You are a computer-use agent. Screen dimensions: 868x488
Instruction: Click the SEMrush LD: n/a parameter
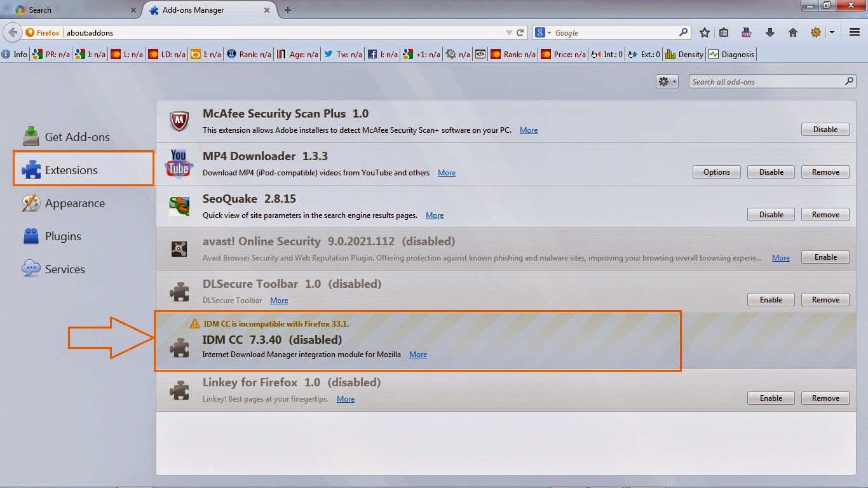tap(167, 55)
